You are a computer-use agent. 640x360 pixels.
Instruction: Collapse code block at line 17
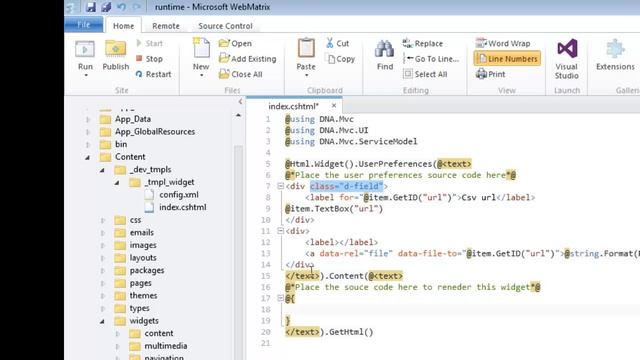[280, 298]
